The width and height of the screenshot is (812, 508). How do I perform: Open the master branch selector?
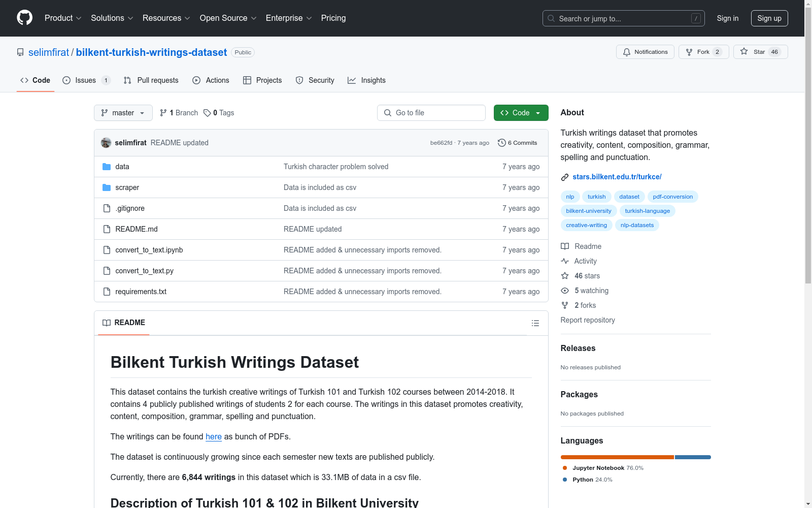pyautogui.click(x=123, y=113)
